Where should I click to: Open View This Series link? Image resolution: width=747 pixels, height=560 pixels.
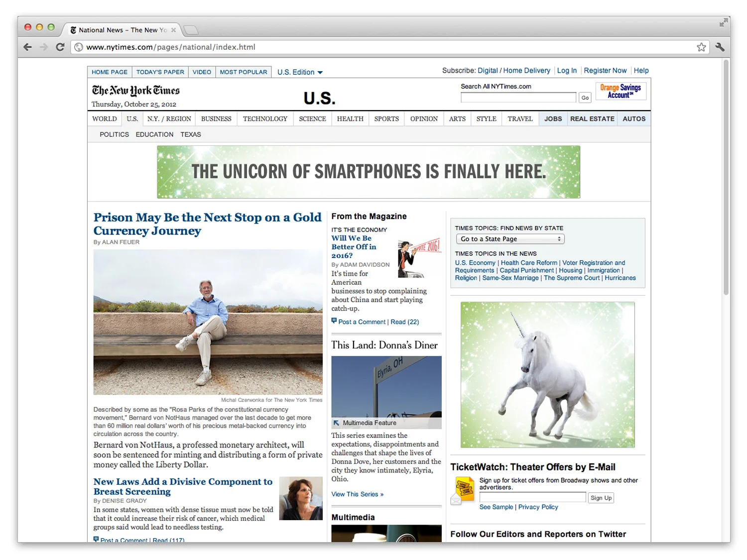(x=357, y=494)
